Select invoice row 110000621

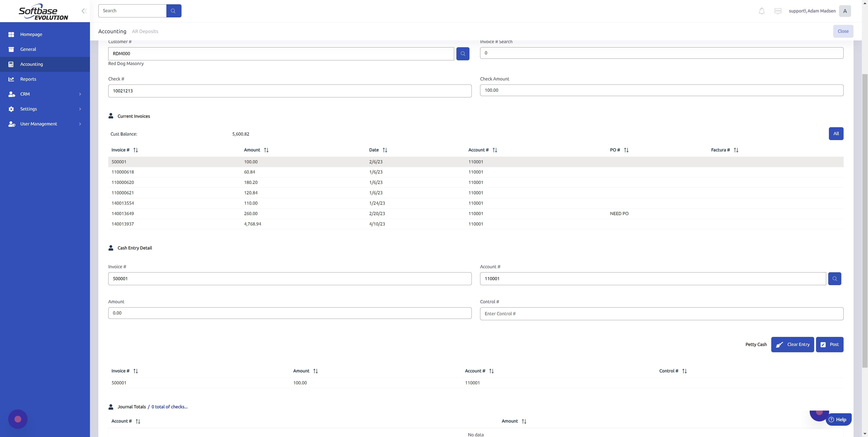476,193
